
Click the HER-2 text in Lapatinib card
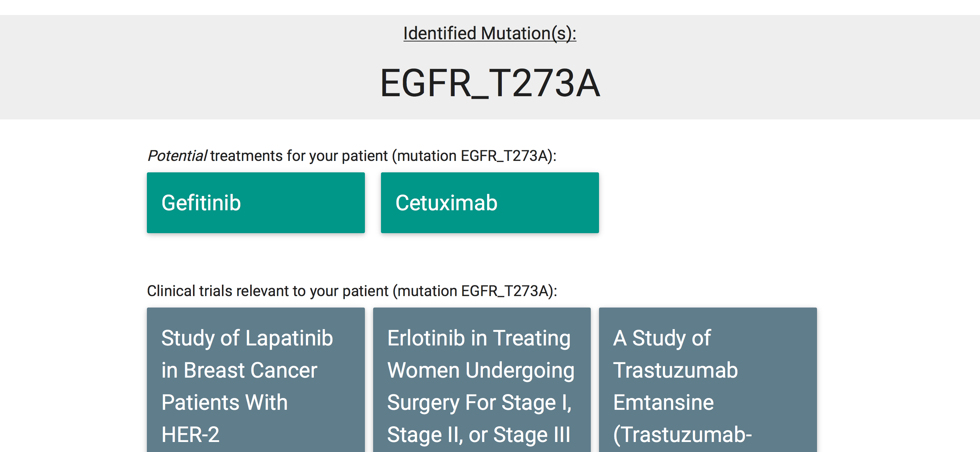pyautogui.click(x=190, y=434)
